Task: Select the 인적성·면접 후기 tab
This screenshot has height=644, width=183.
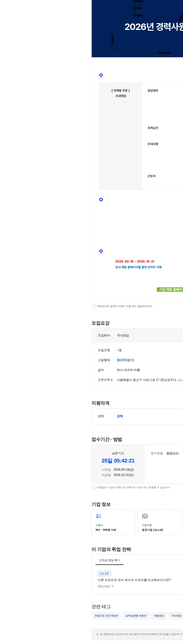Action: click(109, 560)
